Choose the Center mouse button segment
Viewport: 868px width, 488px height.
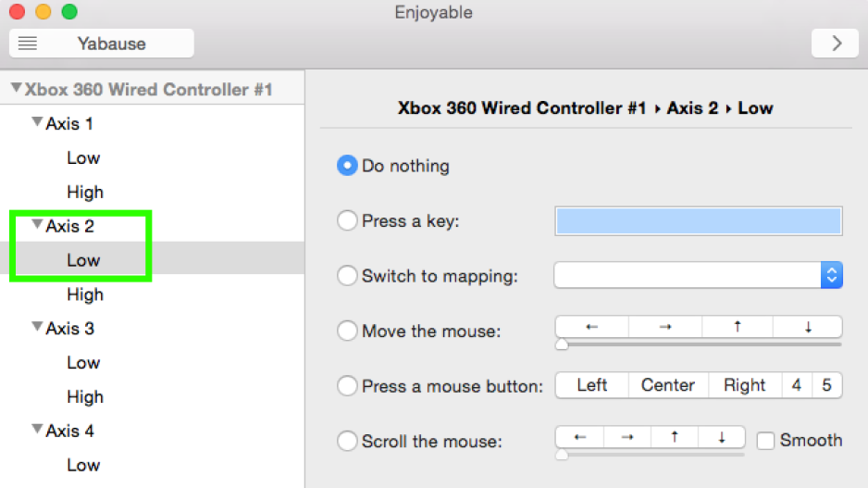click(x=668, y=385)
